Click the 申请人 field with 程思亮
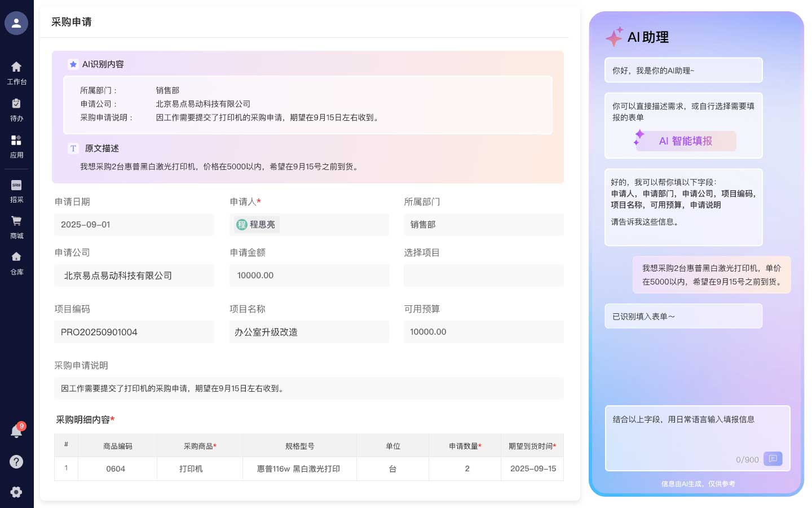The image size is (812, 508). 309,225
